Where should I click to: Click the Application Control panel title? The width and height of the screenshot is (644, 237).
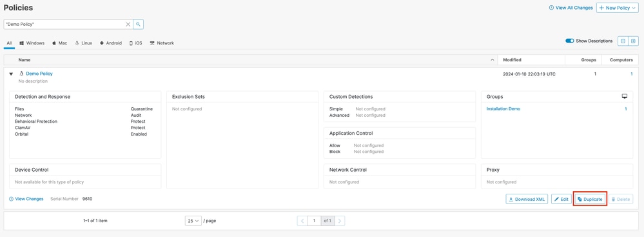[351, 133]
